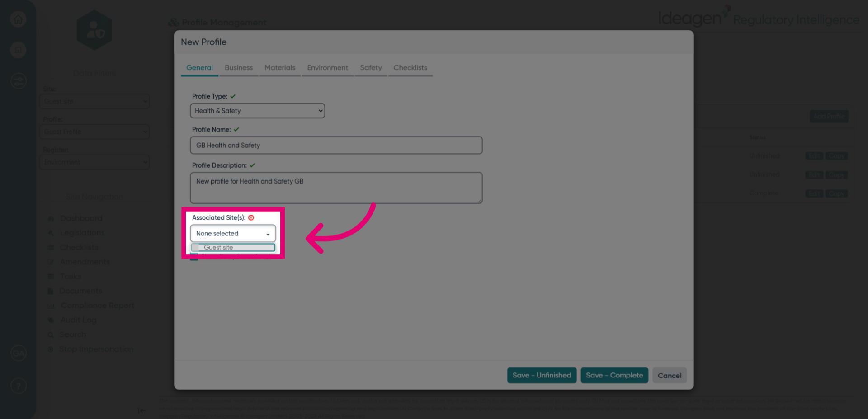The image size is (868, 419).
Task: Expand the Associated Site(s) None selected dropdown
Action: tap(233, 233)
